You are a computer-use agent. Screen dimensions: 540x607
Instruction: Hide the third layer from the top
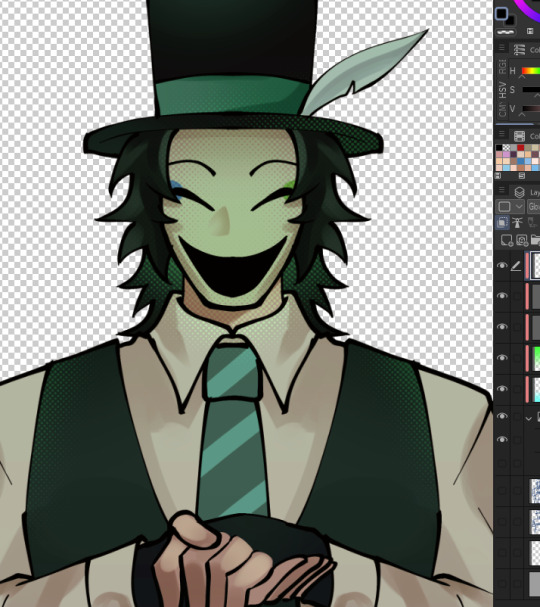(x=502, y=327)
